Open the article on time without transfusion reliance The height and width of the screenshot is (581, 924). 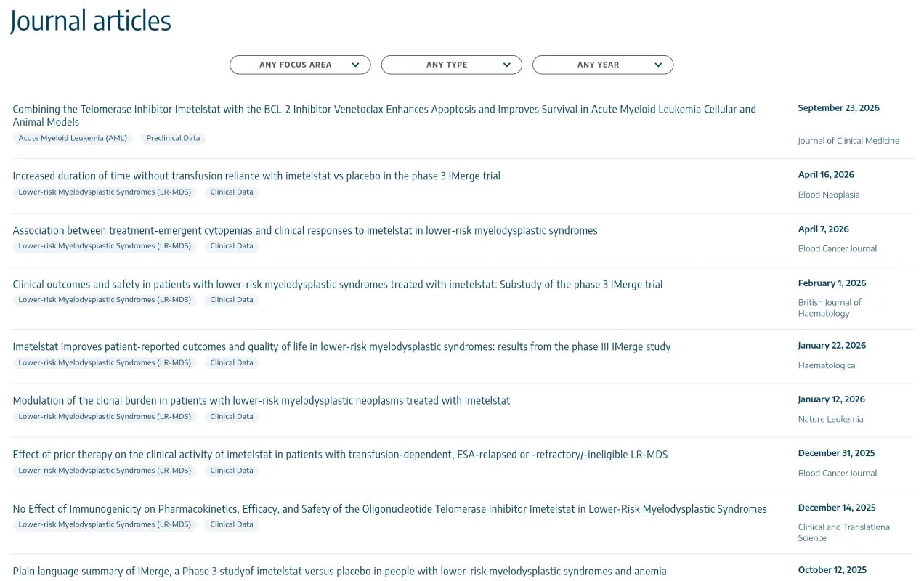tap(256, 176)
